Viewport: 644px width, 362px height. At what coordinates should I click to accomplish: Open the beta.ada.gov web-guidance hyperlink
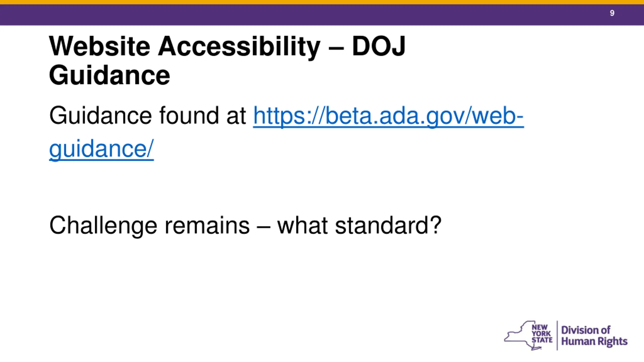388,116
